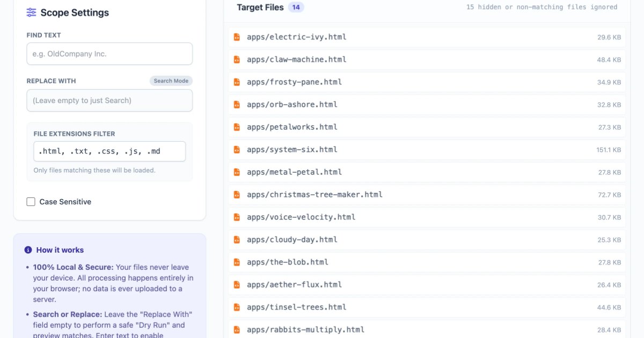Click 'Only files matching these will be loaded' hint

tap(94, 171)
